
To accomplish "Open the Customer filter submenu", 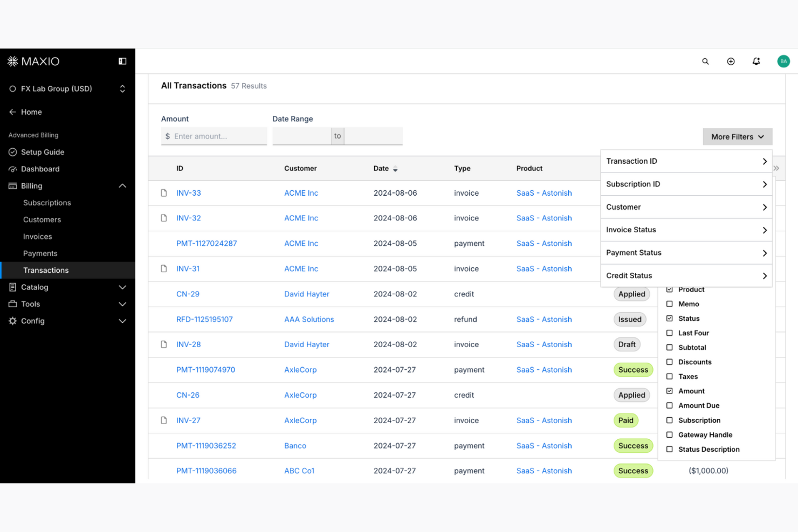I will (686, 207).
